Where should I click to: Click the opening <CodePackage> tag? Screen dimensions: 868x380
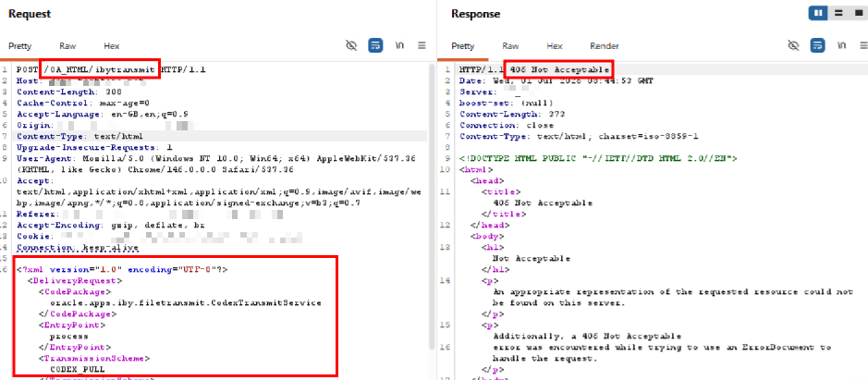(x=75, y=291)
